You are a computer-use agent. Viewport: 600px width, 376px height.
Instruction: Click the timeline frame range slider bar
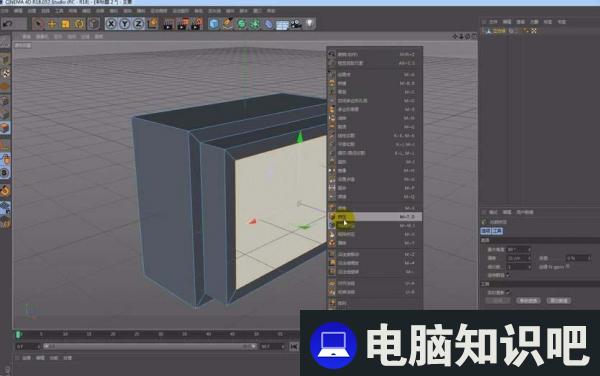[150, 347]
